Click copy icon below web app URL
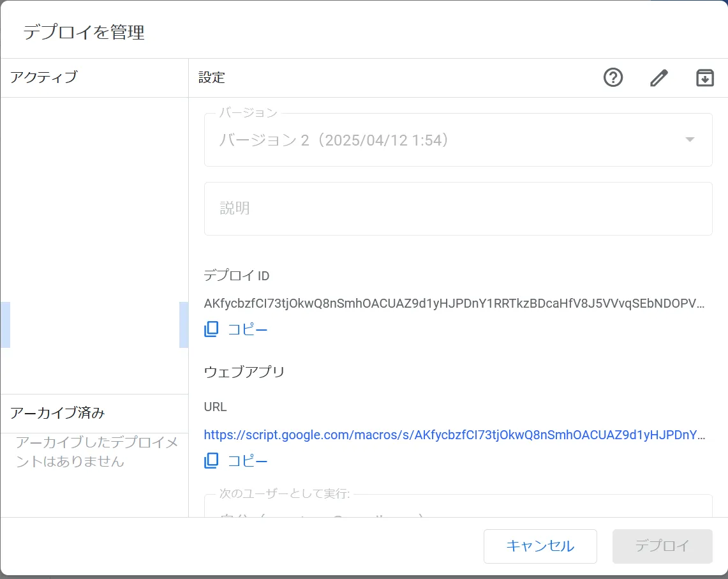728x579 pixels. (211, 461)
